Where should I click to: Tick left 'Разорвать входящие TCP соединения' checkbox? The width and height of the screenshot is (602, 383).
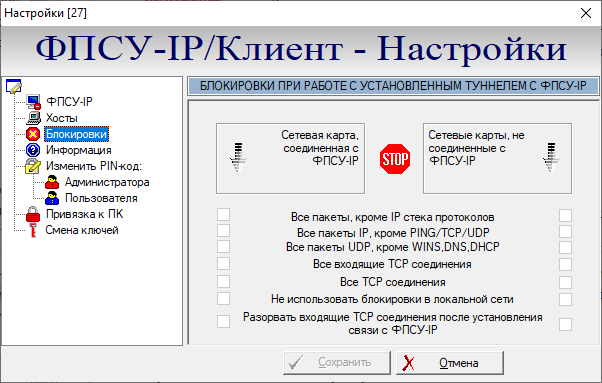pos(223,322)
